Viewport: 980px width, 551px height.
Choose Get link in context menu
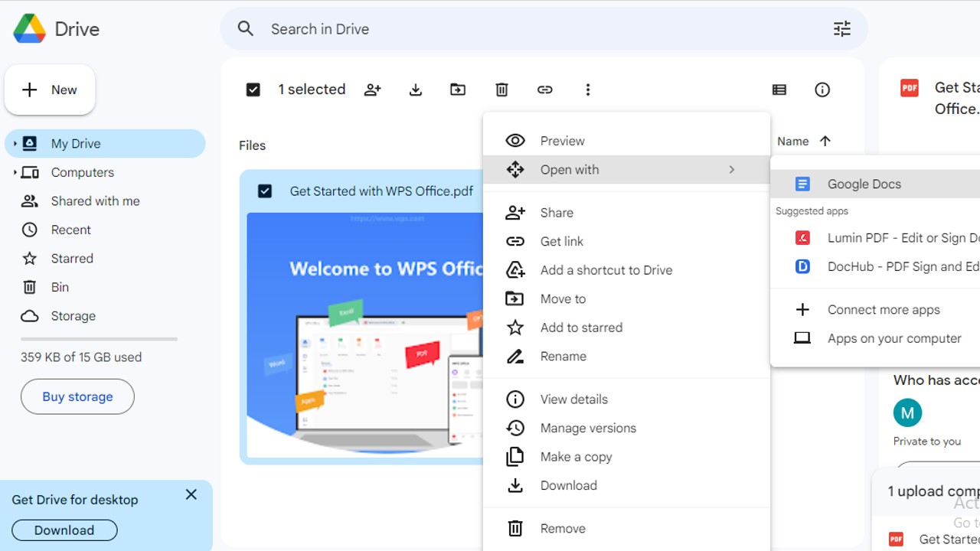(626, 241)
